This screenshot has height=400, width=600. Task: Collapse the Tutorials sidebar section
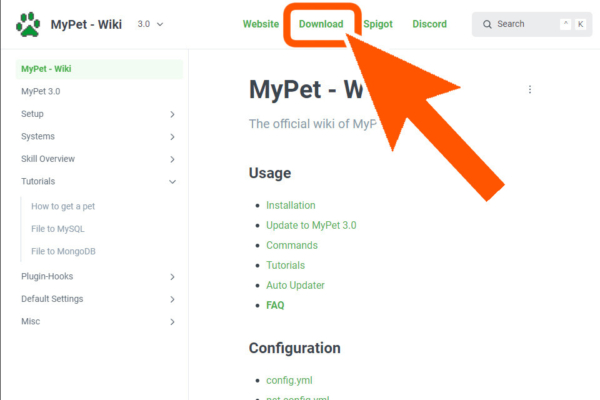(172, 182)
